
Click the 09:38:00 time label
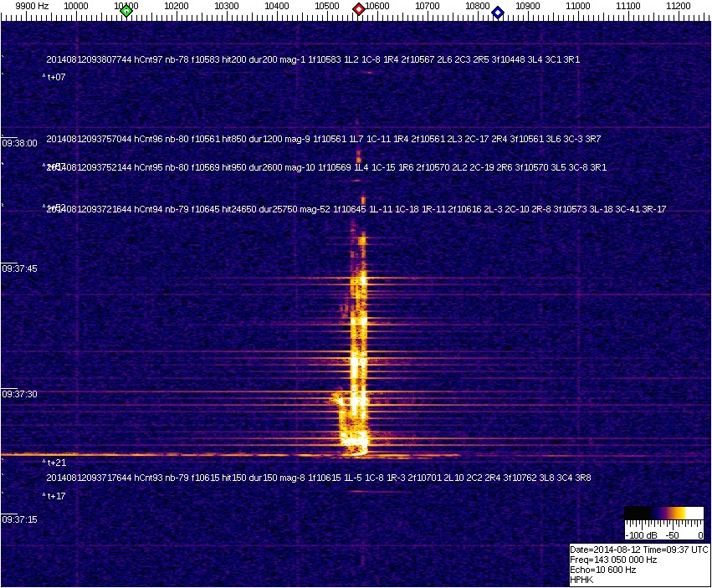pos(19,143)
